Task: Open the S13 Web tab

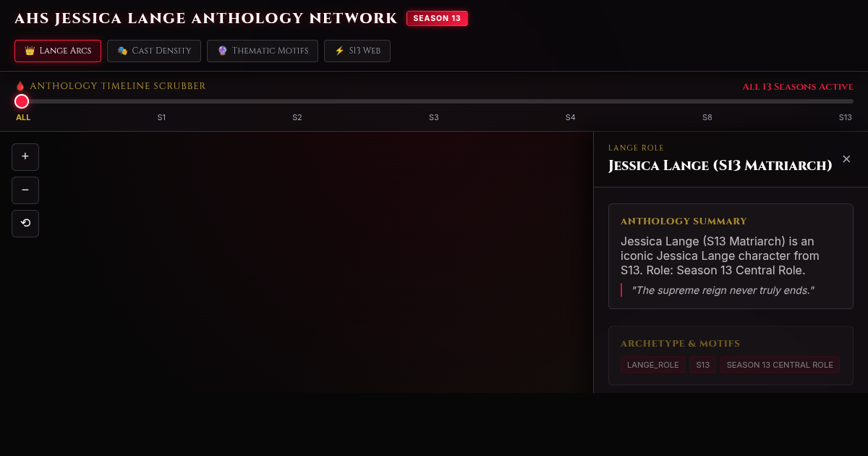Action: (357, 51)
